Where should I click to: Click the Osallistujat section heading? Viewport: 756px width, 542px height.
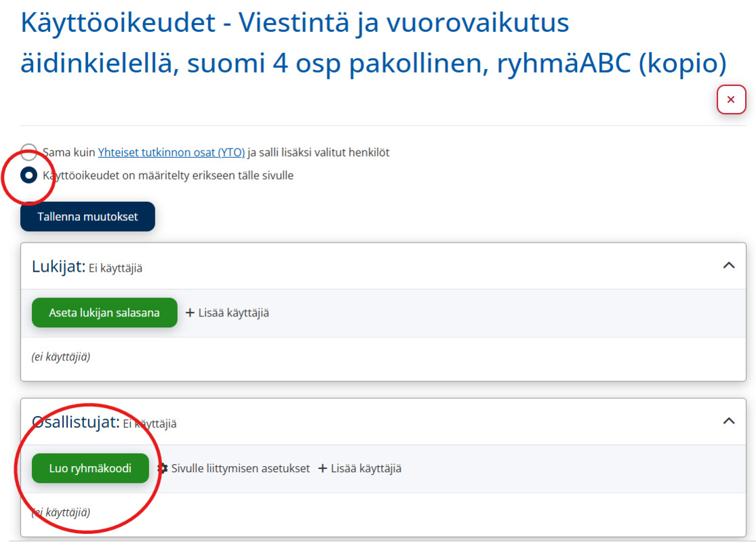coord(76,422)
